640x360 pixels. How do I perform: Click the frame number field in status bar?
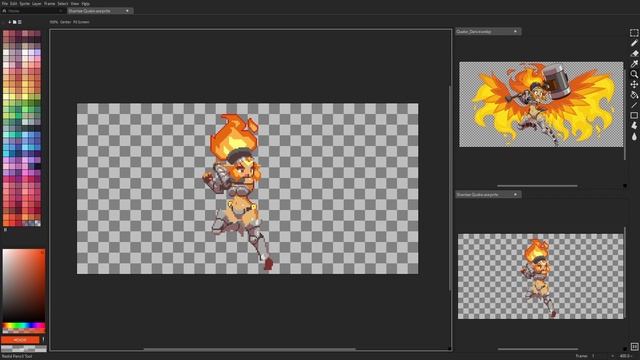point(602,356)
